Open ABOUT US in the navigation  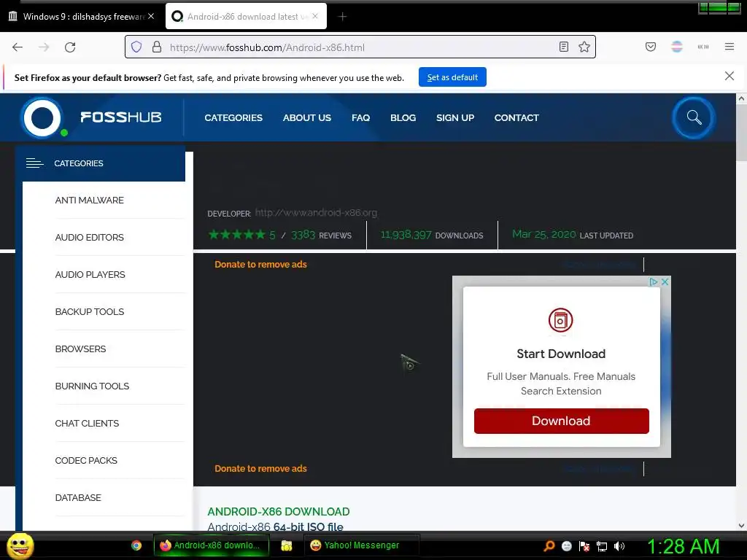point(307,117)
